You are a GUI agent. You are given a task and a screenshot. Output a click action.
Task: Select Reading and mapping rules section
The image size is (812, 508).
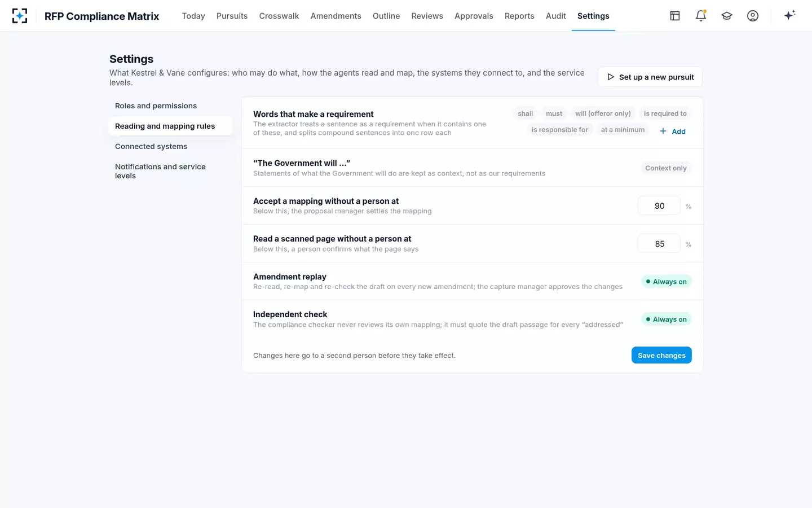click(x=170, y=126)
